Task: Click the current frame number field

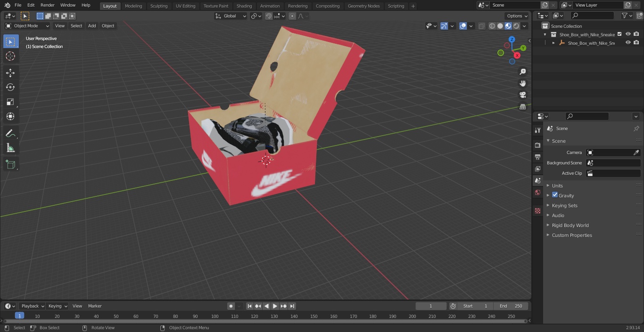Action: pyautogui.click(x=430, y=306)
